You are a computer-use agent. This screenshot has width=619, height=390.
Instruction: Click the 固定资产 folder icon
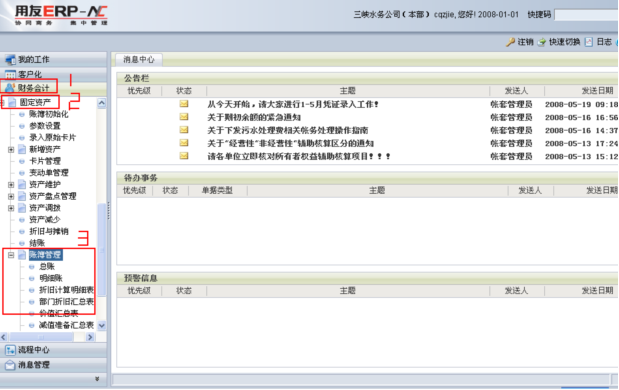12,102
